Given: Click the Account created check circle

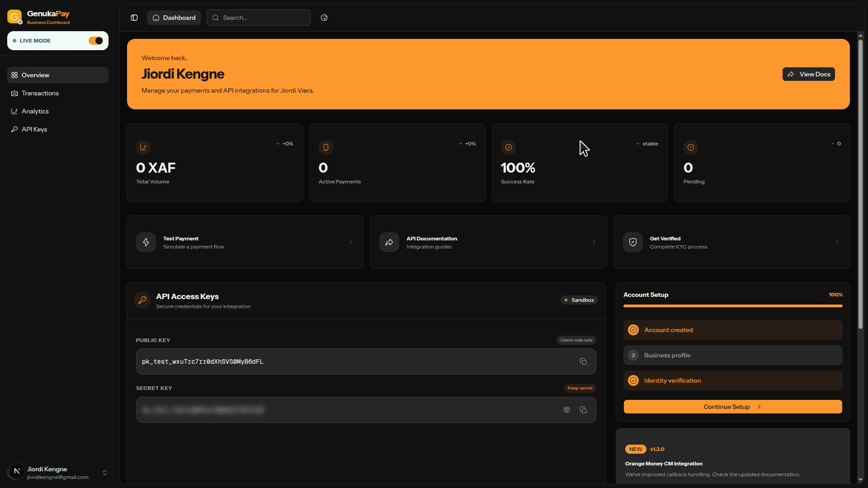Looking at the screenshot, I should point(633,330).
